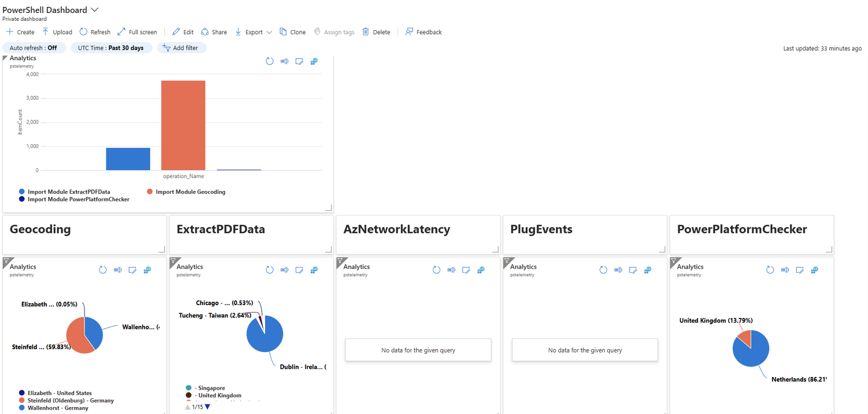Toggle the Singapore legend entry
868x414 pixels.
[205, 388]
